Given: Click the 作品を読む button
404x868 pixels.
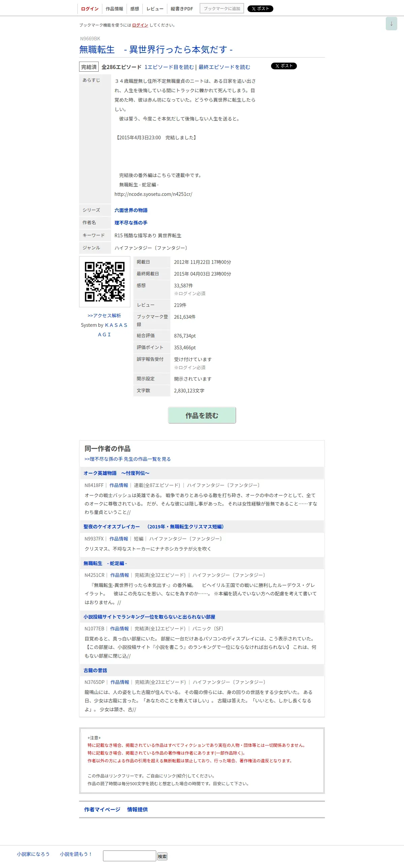Looking at the screenshot, I should (202, 415).
